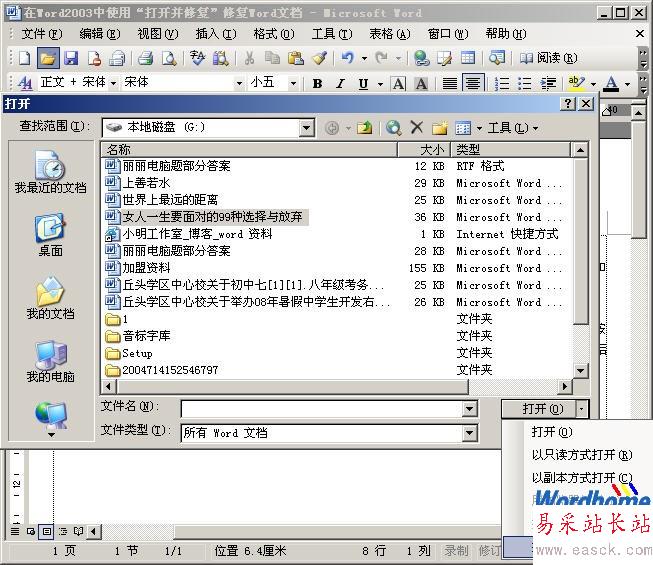Sort files by Name column header
This screenshot has width=653, height=565.
[249, 149]
